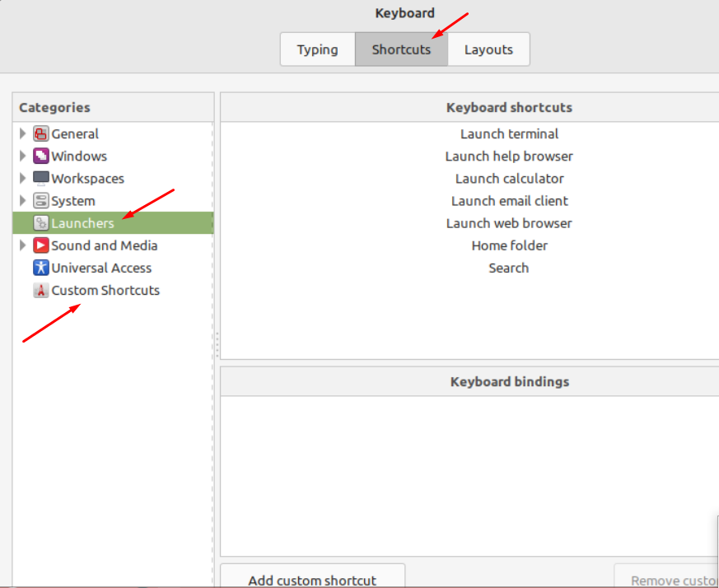Select the System category label
The width and height of the screenshot is (719, 588).
point(73,201)
